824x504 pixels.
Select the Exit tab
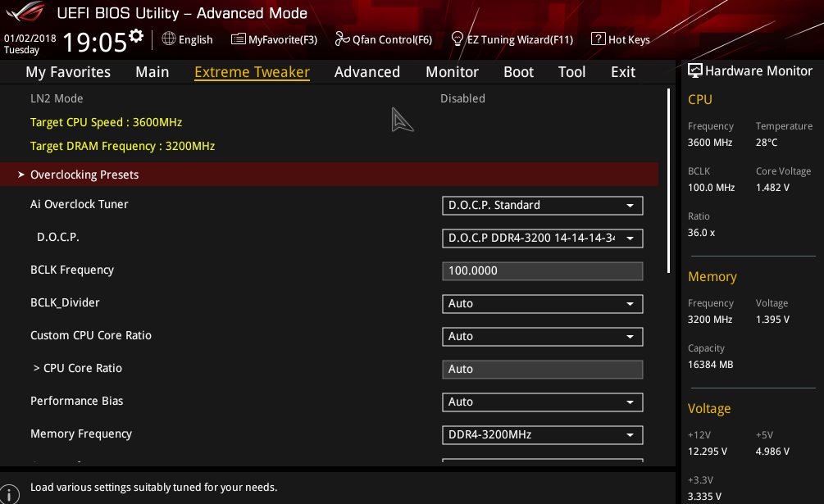[623, 72]
